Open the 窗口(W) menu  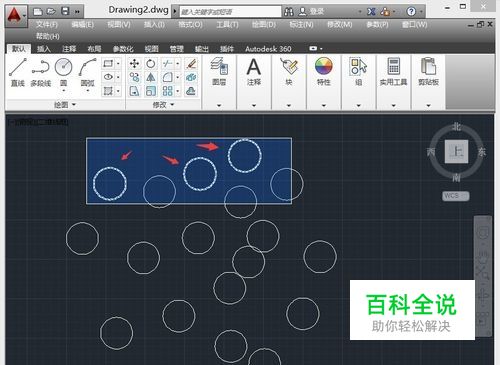click(414, 24)
